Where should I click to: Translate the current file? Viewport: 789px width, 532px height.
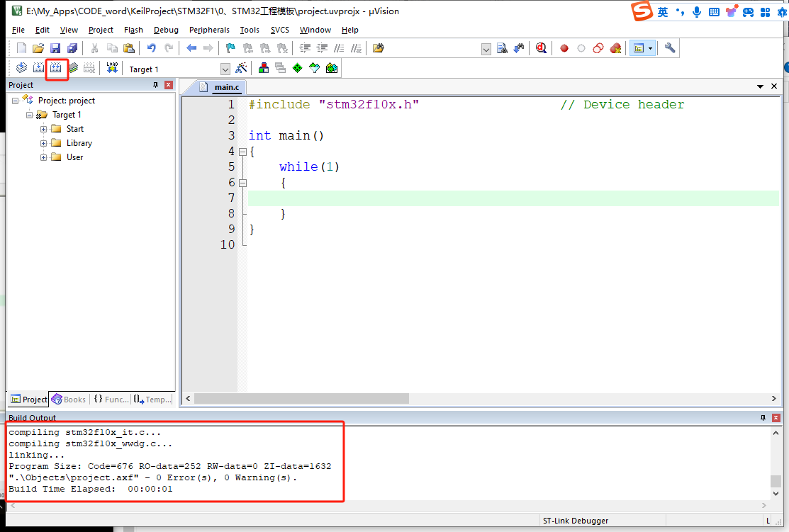tap(21, 68)
